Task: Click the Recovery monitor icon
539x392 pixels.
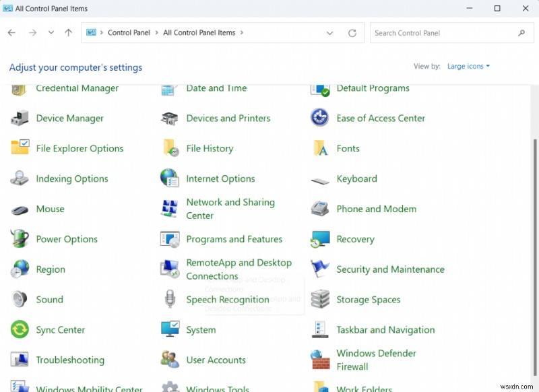Action: click(320, 239)
